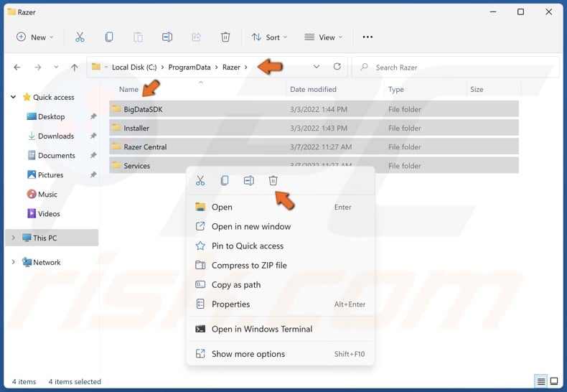Screen dimensions: 567x392
Task: Sort by Date modified column header
Action: pyautogui.click(x=313, y=89)
